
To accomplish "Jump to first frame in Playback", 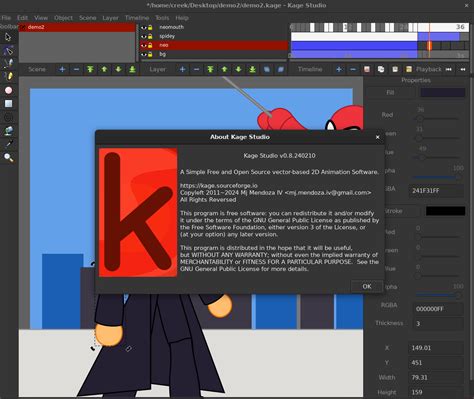I will 449,69.
